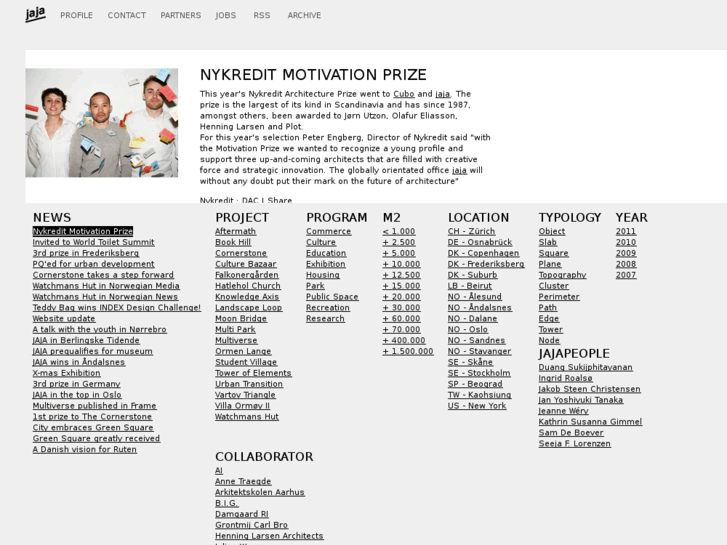The image size is (727, 545).
Task: Open the ARCHIVE menu item
Action: 304,15
